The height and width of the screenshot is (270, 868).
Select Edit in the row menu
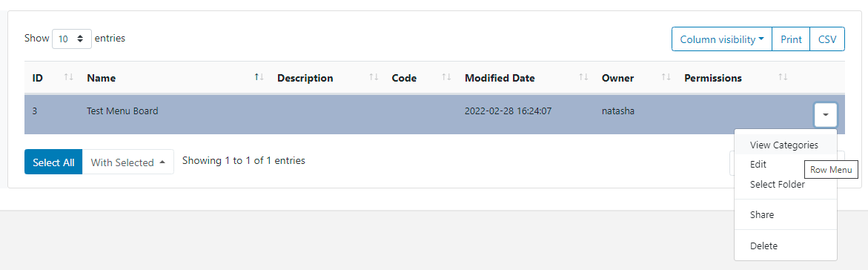tap(758, 165)
